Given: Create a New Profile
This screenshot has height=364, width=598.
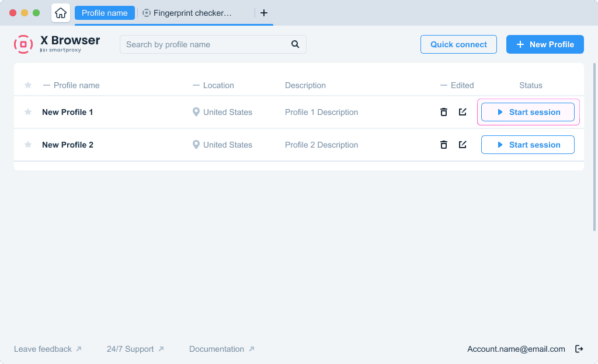Looking at the screenshot, I should point(545,44).
